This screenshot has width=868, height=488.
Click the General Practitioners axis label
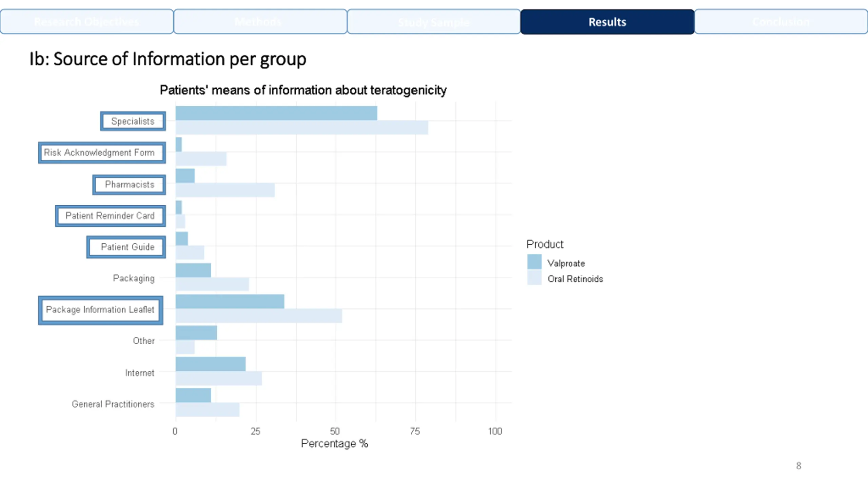(x=113, y=404)
